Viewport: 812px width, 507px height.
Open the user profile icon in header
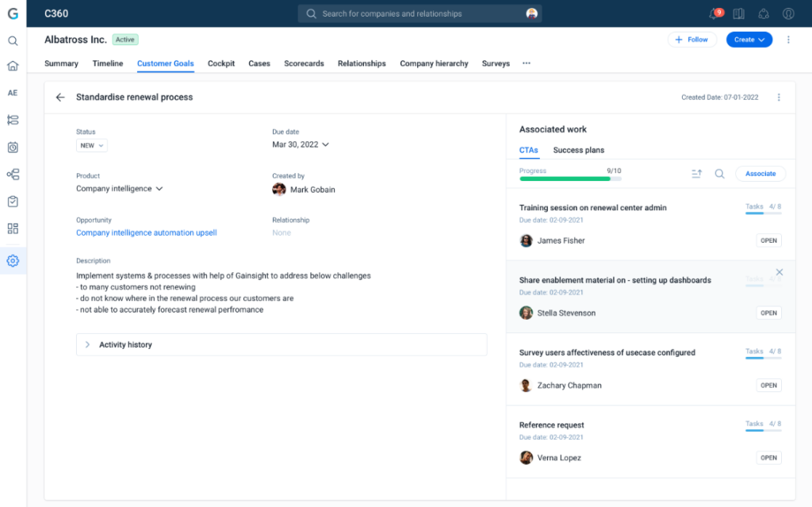point(788,14)
